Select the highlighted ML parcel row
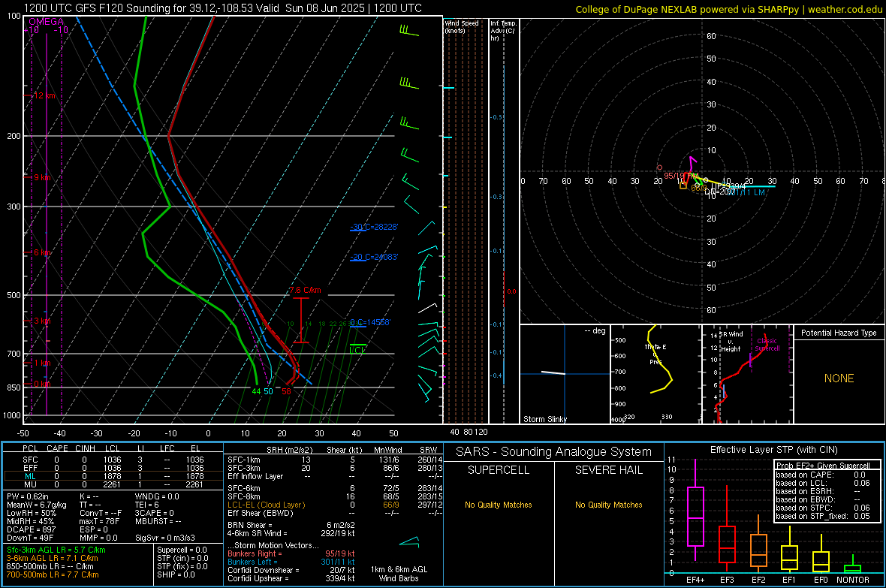Screen dimensions: 886x588 tap(113, 476)
